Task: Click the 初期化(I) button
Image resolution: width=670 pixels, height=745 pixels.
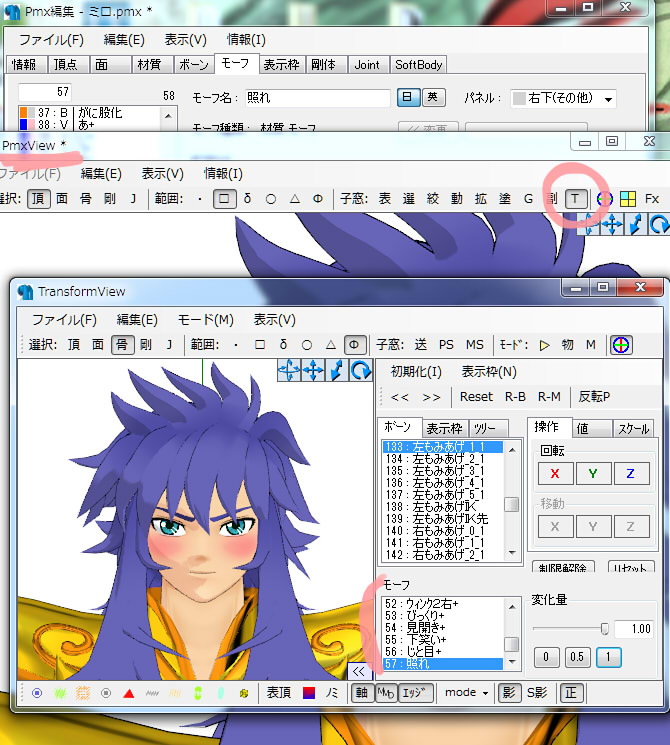Action: tap(416, 372)
